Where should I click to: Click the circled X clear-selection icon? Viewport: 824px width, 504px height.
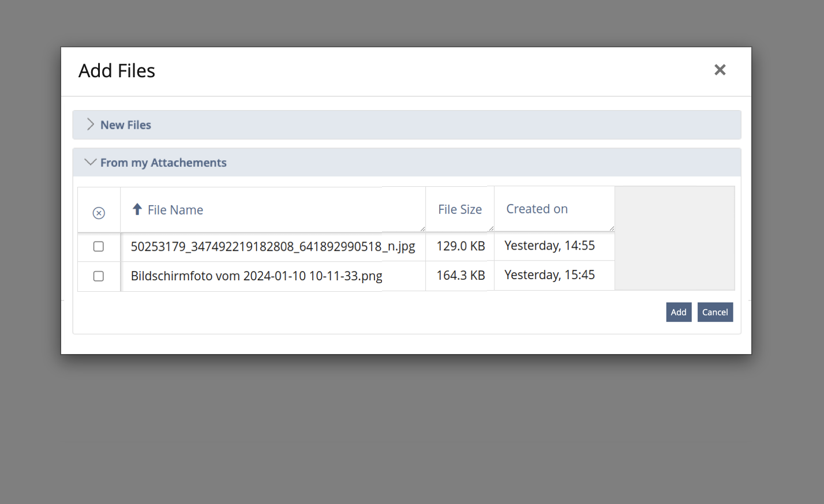pyautogui.click(x=99, y=213)
